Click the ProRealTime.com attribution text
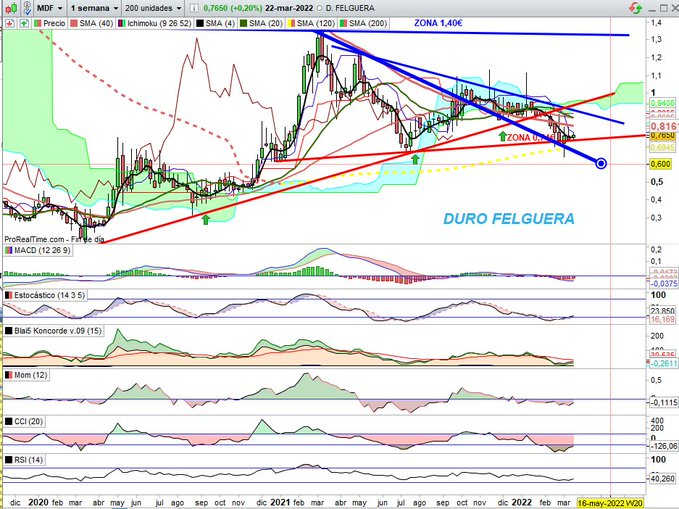679x509 pixels. pyautogui.click(x=55, y=239)
